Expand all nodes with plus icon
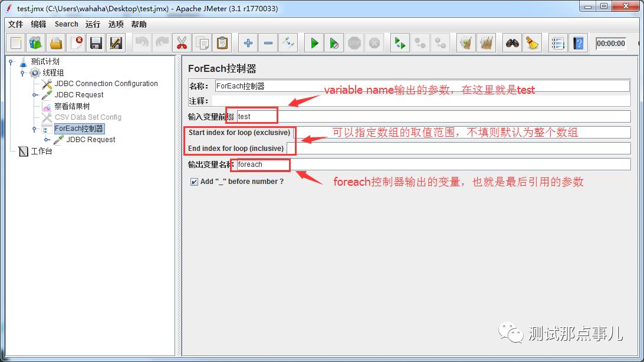This screenshot has width=644, height=362. point(248,42)
